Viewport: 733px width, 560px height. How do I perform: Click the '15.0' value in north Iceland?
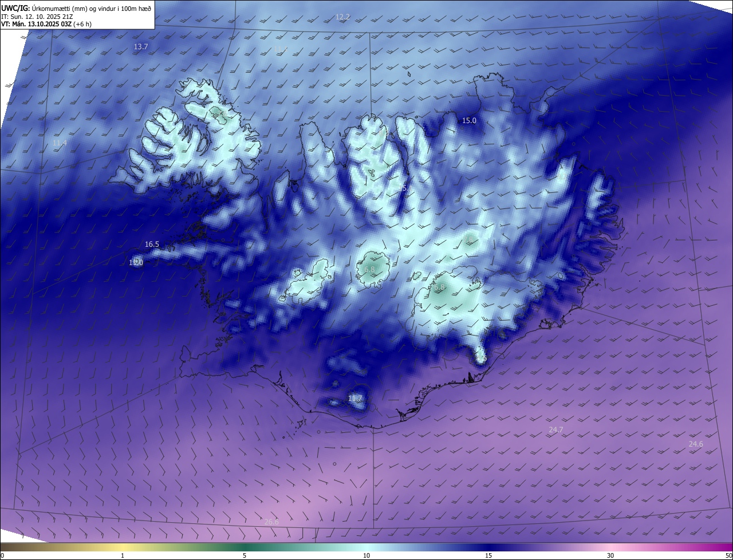click(x=469, y=121)
